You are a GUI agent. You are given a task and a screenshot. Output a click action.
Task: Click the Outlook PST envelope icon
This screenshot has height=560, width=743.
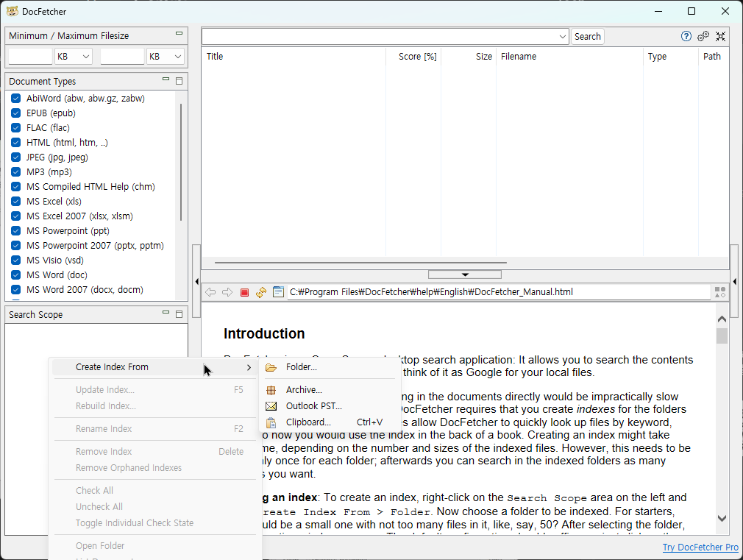[x=271, y=406]
